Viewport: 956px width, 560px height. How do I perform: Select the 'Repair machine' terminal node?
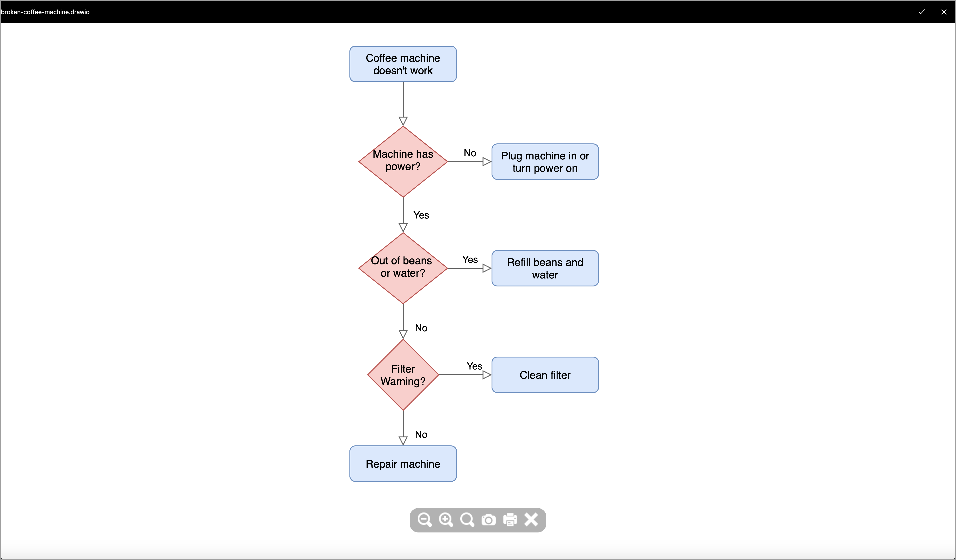point(403,463)
